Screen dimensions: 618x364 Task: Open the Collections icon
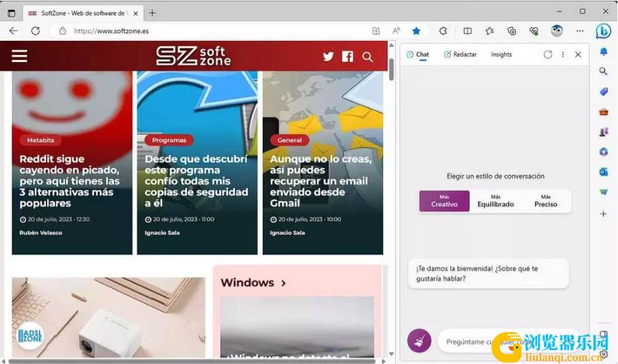(512, 31)
